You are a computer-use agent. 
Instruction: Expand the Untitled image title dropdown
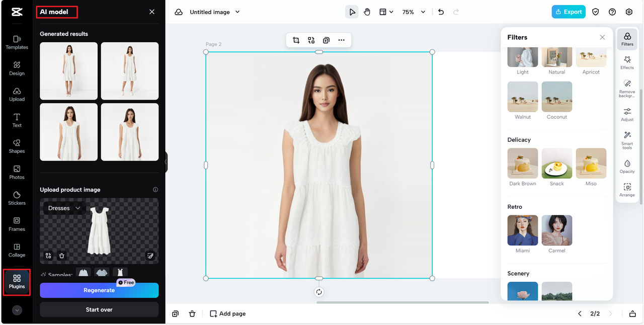[x=237, y=12]
